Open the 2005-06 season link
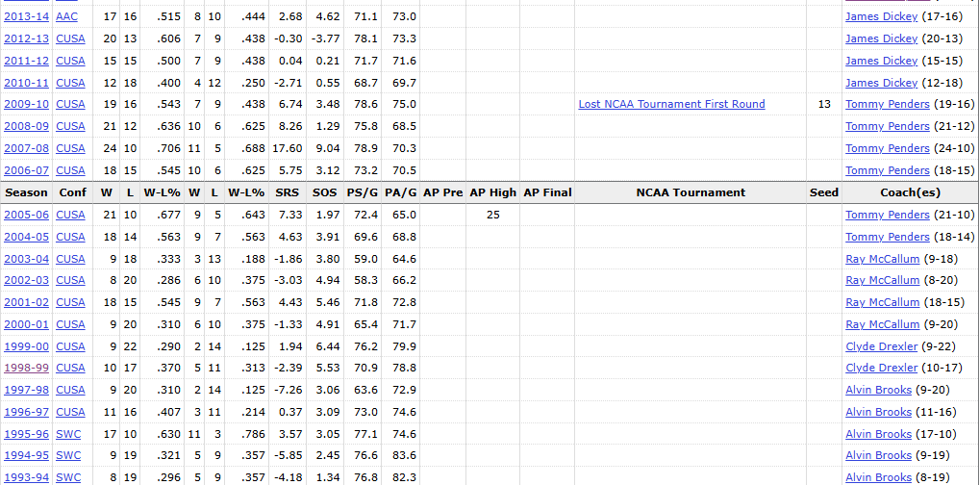This screenshot has width=980, height=485. pos(26,215)
